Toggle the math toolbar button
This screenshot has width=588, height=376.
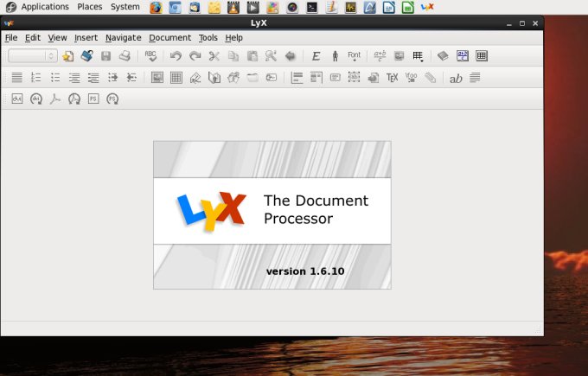[462, 56]
